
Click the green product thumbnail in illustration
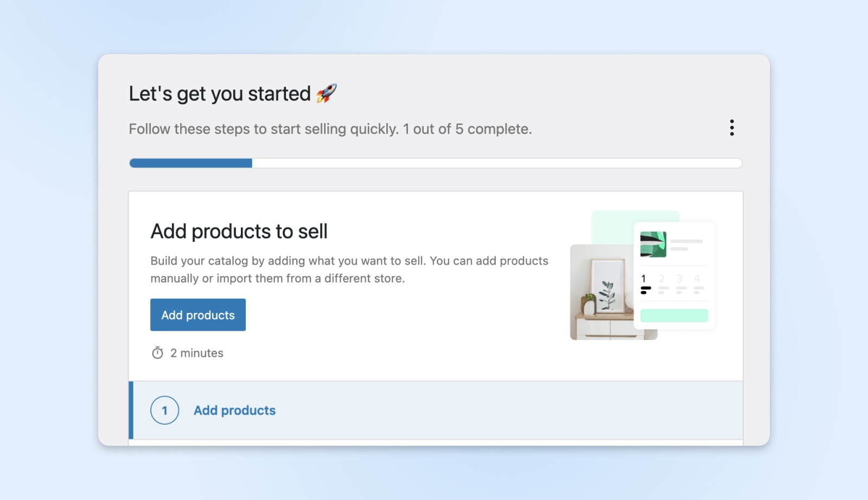(653, 244)
